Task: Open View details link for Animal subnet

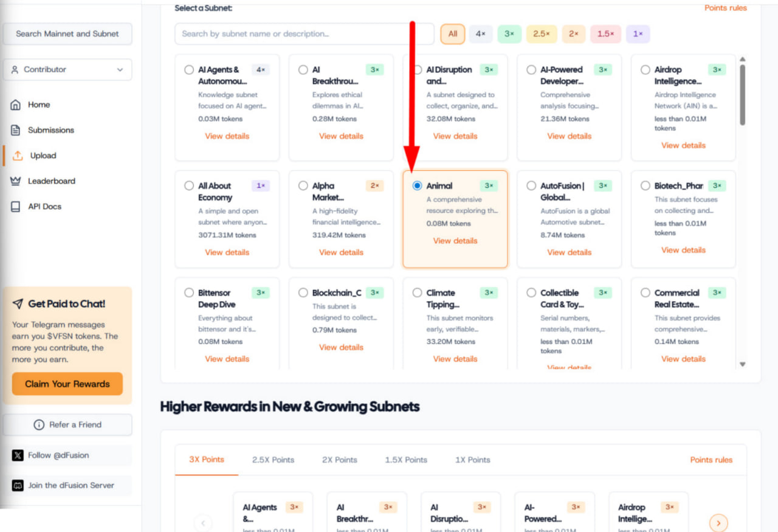Action: pos(455,241)
